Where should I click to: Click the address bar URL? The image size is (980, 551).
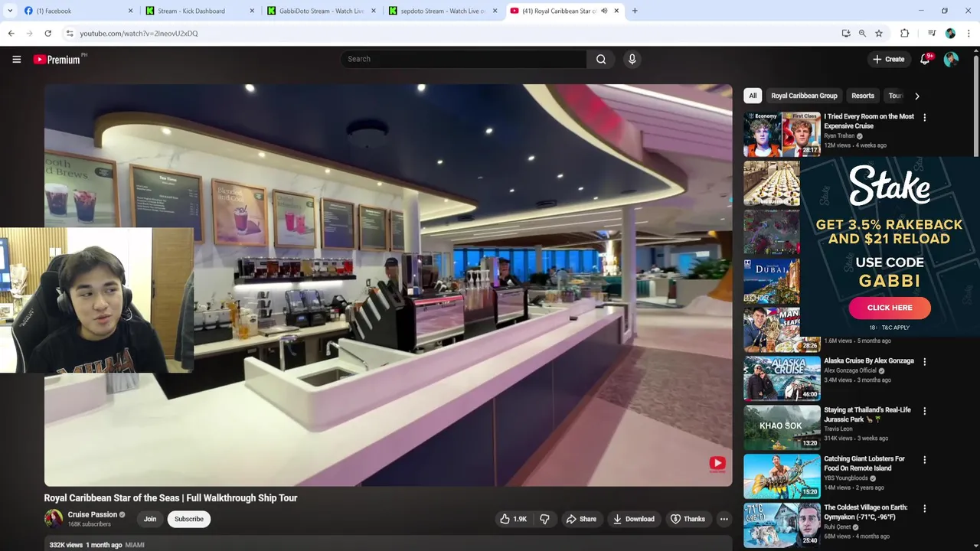click(x=139, y=33)
